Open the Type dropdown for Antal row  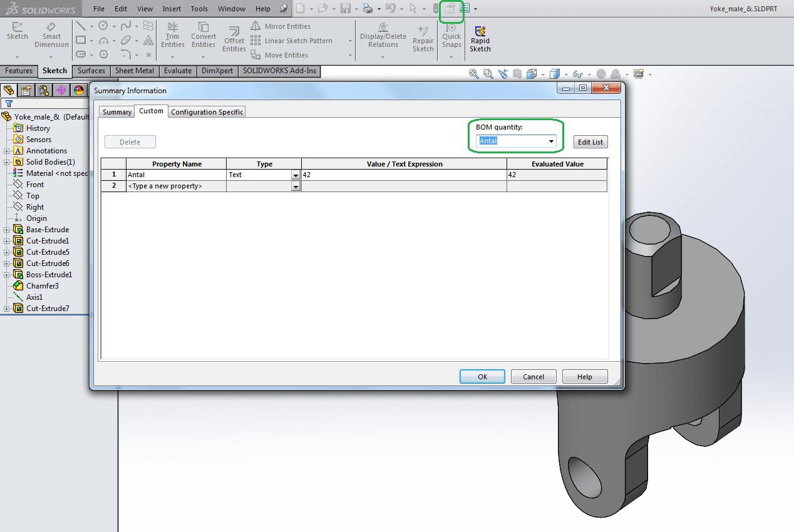pyautogui.click(x=296, y=175)
